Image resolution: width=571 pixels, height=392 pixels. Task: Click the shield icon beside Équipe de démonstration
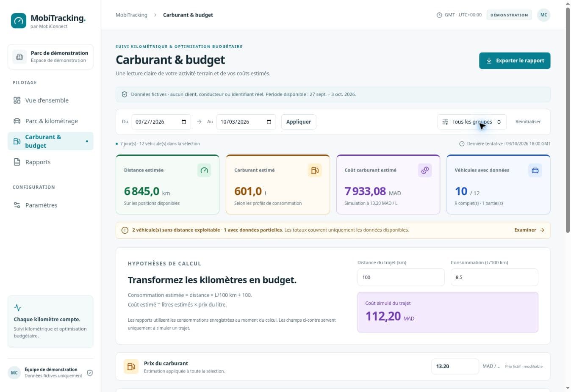pos(90,373)
